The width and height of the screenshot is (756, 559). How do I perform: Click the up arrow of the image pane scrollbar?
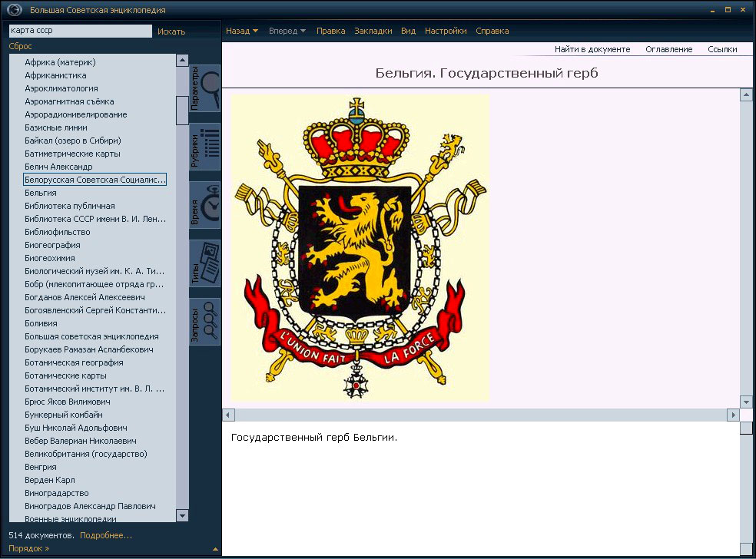(x=746, y=95)
